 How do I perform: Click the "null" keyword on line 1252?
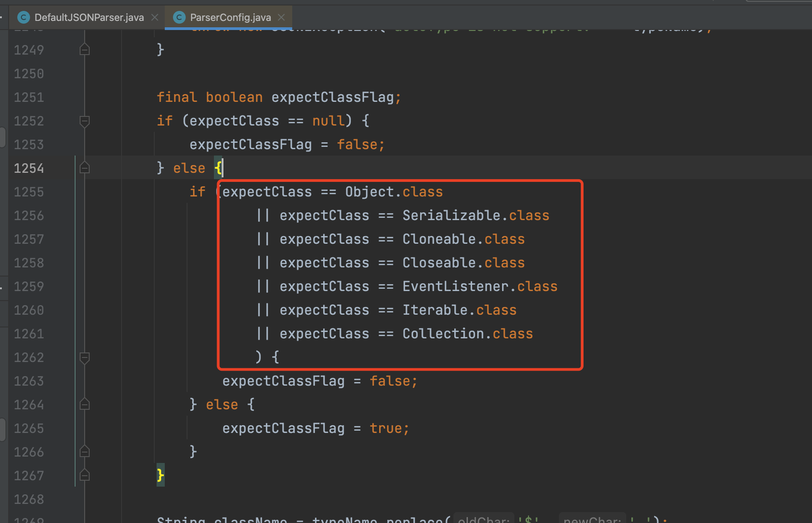point(328,121)
